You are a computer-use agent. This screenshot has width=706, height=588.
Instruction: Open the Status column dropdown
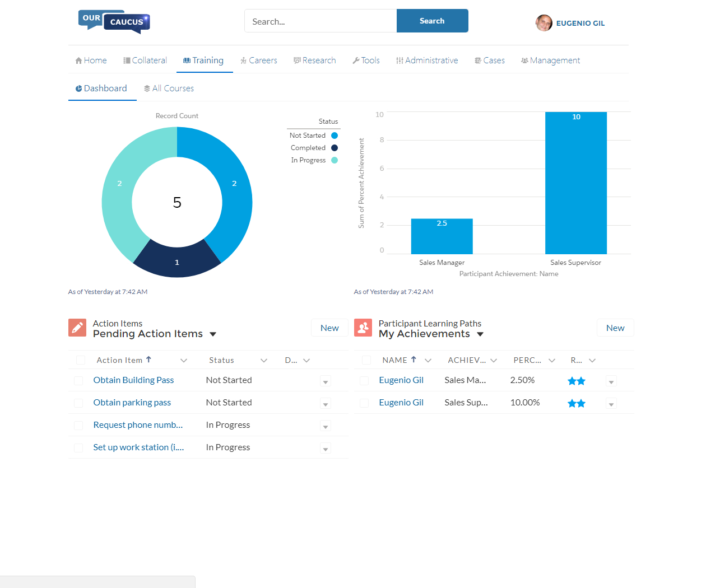coord(263,360)
